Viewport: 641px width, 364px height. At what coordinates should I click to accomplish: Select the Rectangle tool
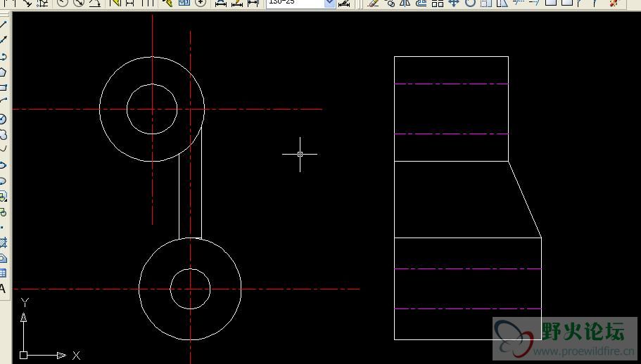(4, 87)
